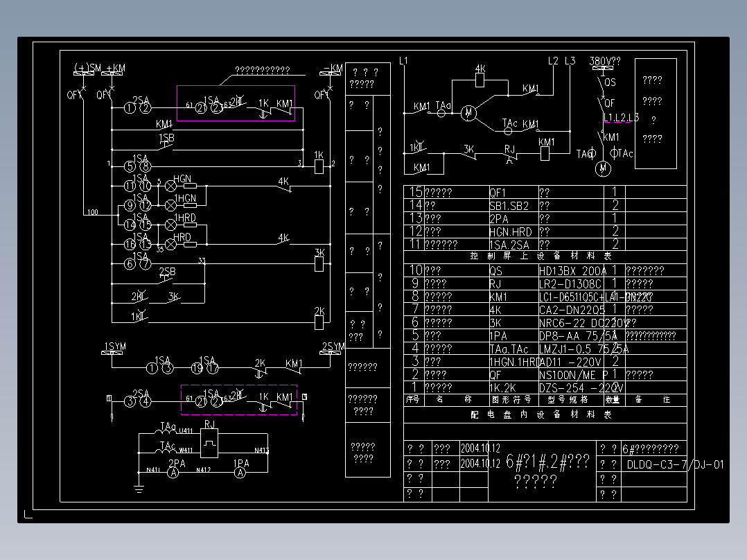This screenshot has height=560, width=747.
Task: Click the 1PA ammeter symbol
Action: [x=240, y=472]
